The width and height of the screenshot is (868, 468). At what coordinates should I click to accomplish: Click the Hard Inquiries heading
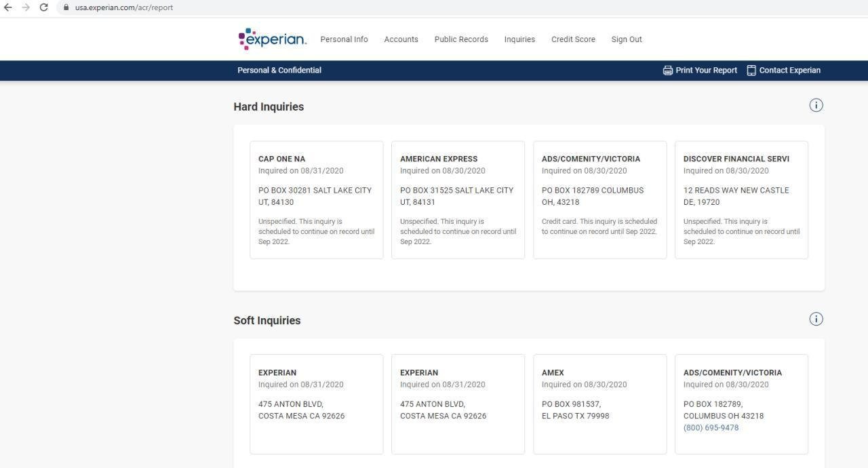click(269, 106)
